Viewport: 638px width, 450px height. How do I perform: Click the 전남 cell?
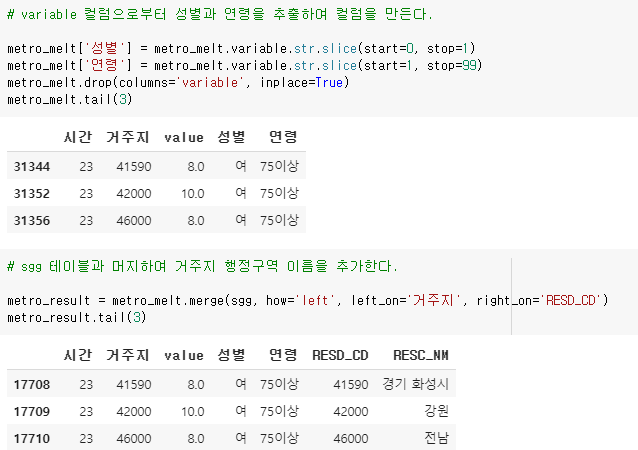tap(437, 438)
